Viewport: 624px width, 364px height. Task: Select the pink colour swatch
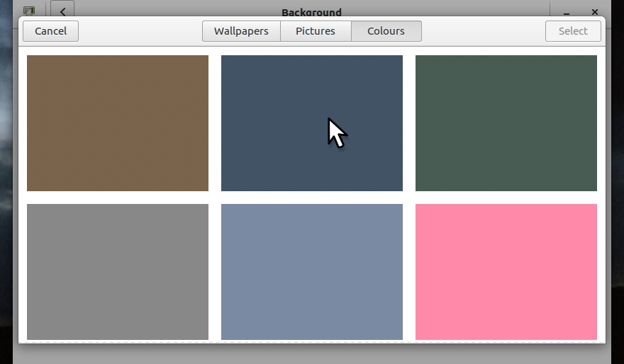pyautogui.click(x=506, y=272)
